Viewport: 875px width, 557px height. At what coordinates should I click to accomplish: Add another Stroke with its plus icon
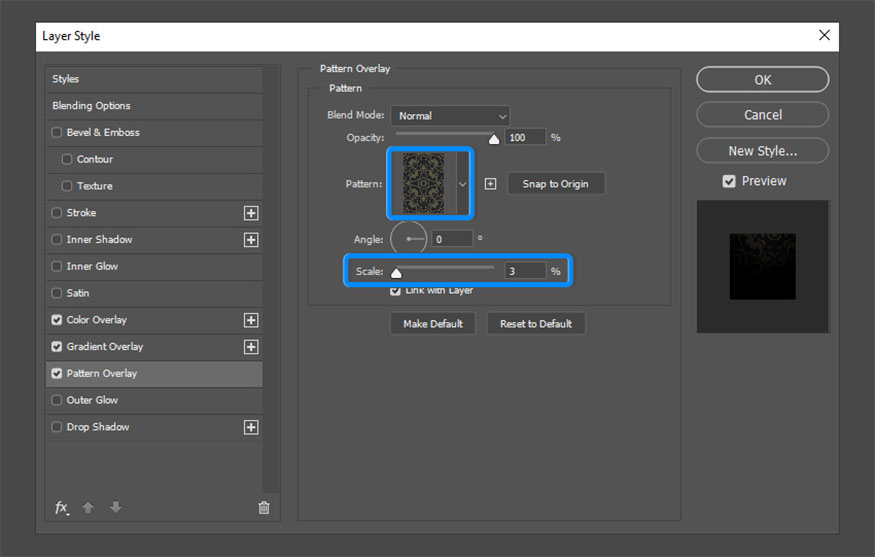pos(251,213)
